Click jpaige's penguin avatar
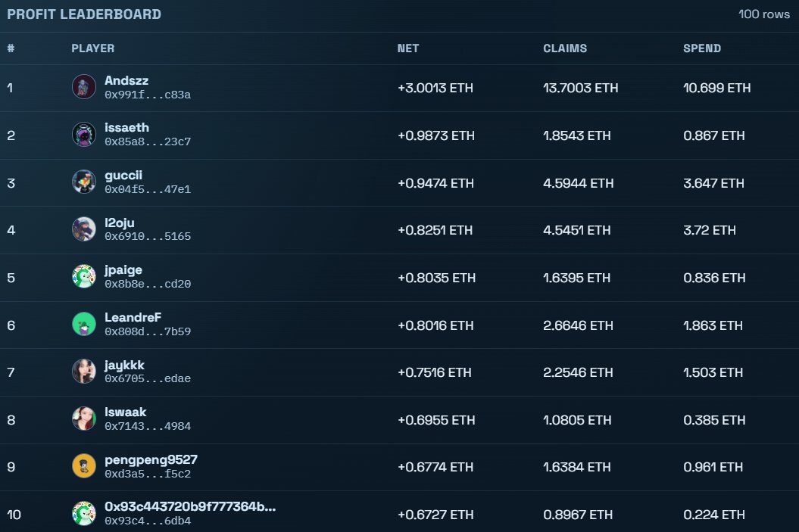This screenshot has width=799, height=532. tap(84, 276)
